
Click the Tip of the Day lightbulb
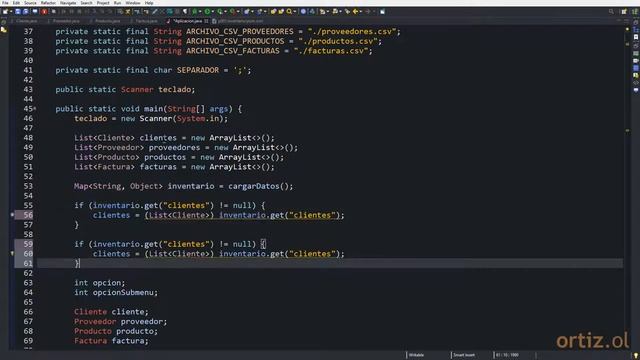636,356
